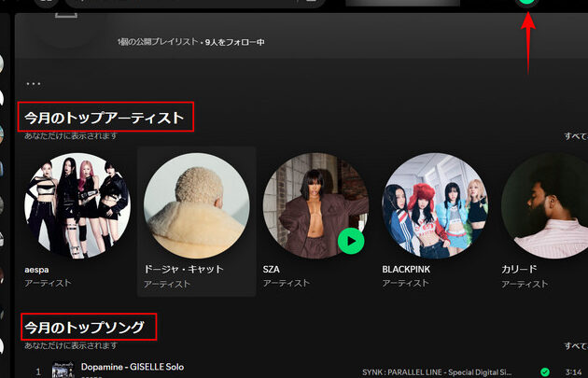588x378 pixels.
Task: Click the aespa artist name
Action: tap(36, 270)
